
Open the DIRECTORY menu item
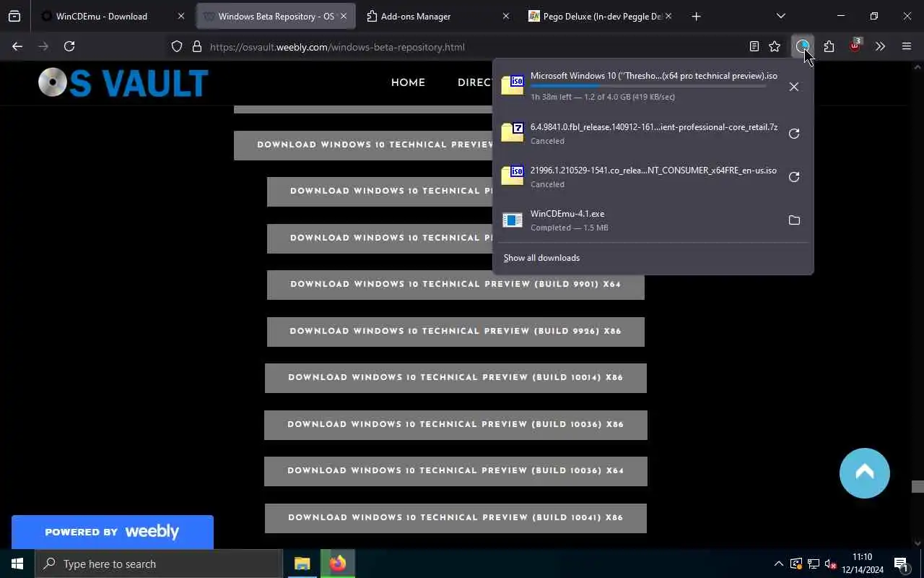point(474,82)
